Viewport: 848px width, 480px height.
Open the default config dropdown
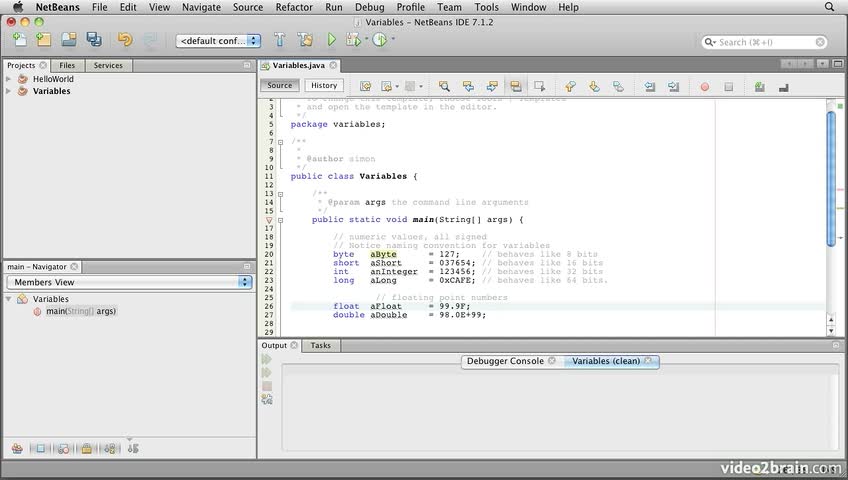pyautogui.click(x=218, y=41)
